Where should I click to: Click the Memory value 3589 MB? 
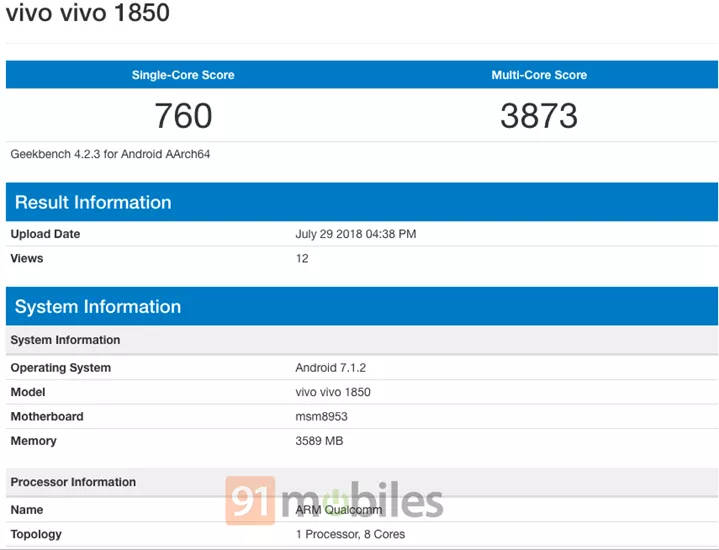coord(319,441)
